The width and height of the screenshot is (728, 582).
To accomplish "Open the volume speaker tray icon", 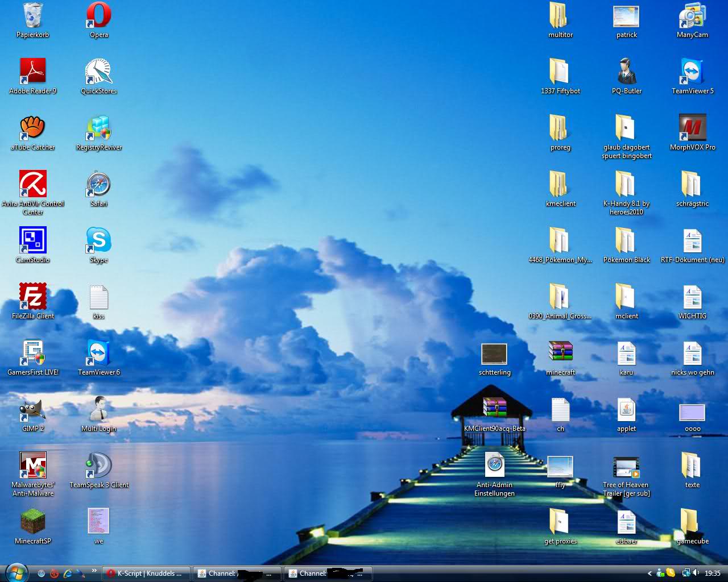I will (696, 573).
